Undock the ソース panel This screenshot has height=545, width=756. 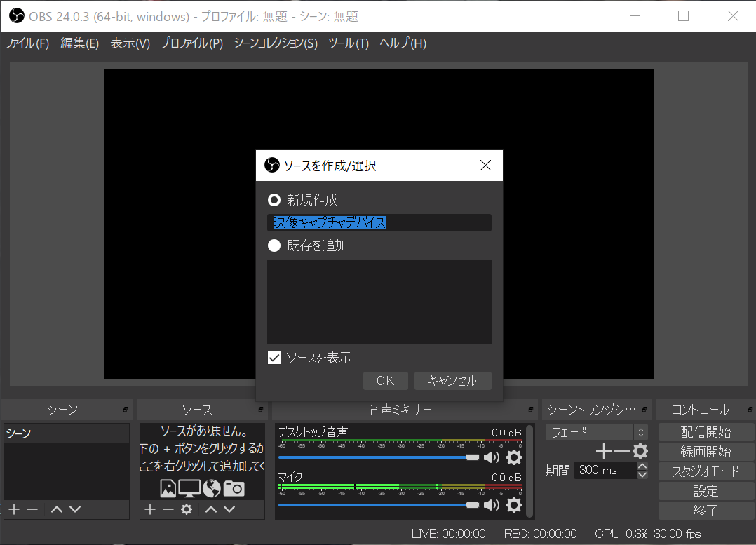pos(261,410)
